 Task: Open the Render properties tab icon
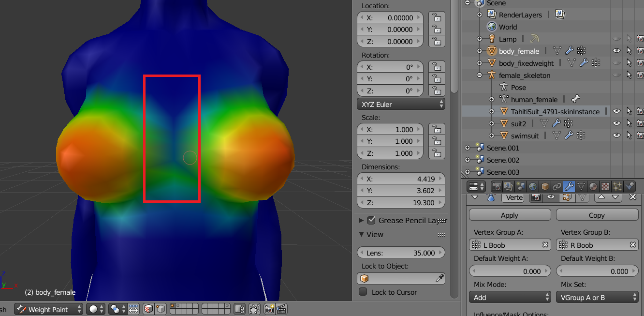(496, 186)
